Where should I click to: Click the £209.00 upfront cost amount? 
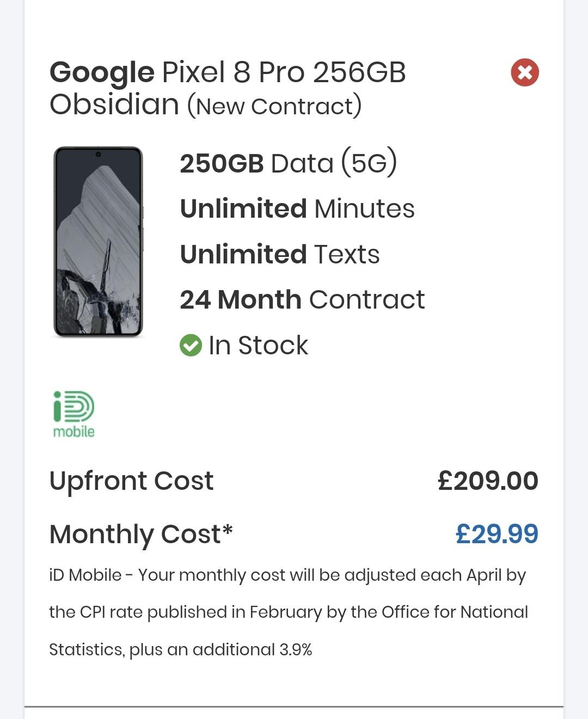tap(488, 481)
